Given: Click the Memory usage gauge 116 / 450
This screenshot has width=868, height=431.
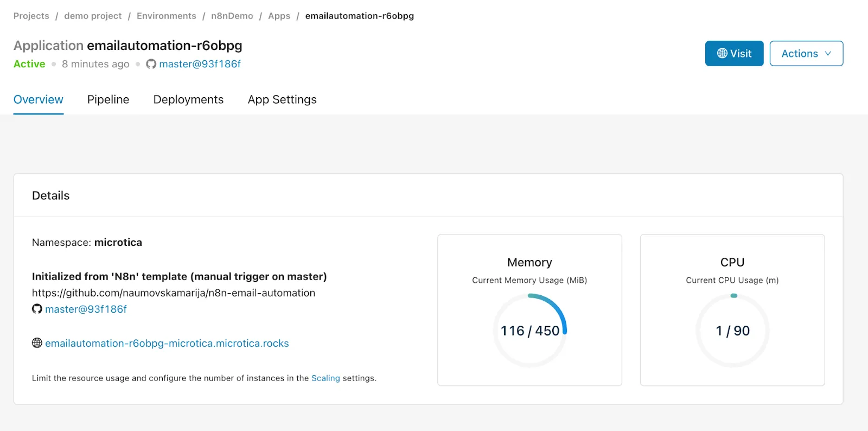Looking at the screenshot, I should pos(530,331).
